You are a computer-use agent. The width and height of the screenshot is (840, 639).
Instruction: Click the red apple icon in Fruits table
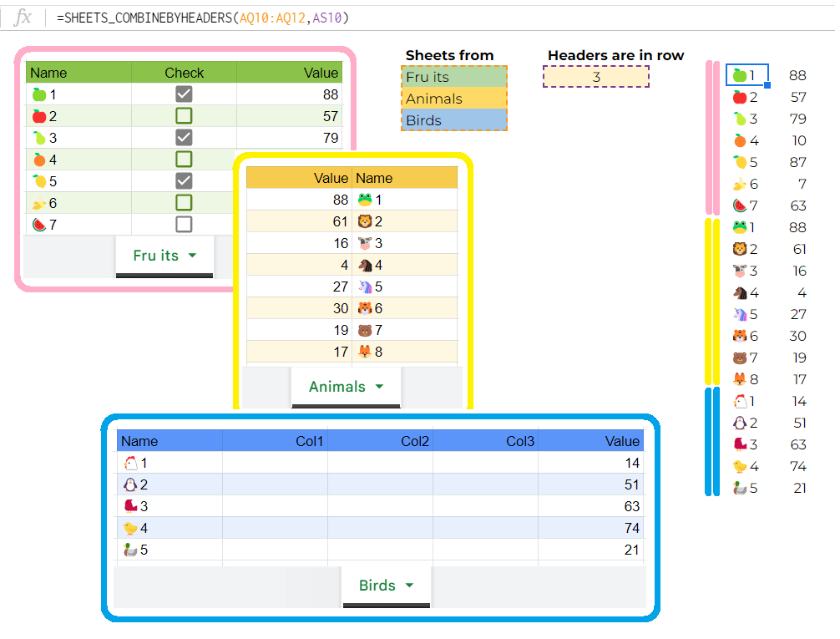coord(39,116)
